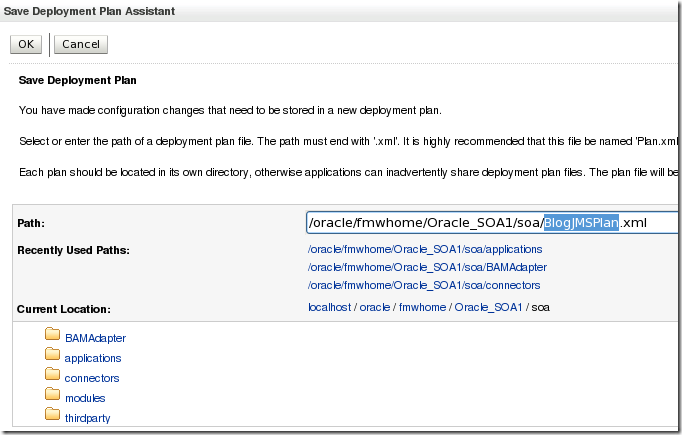
Task: Open the modules folder link
Action: pos(85,398)
